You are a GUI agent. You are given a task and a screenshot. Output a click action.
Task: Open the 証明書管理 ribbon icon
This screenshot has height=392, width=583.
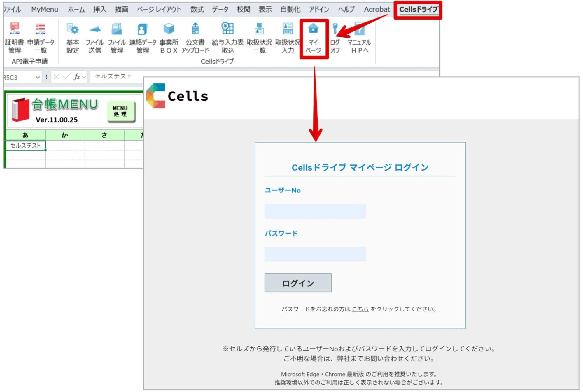click(15, 38)
